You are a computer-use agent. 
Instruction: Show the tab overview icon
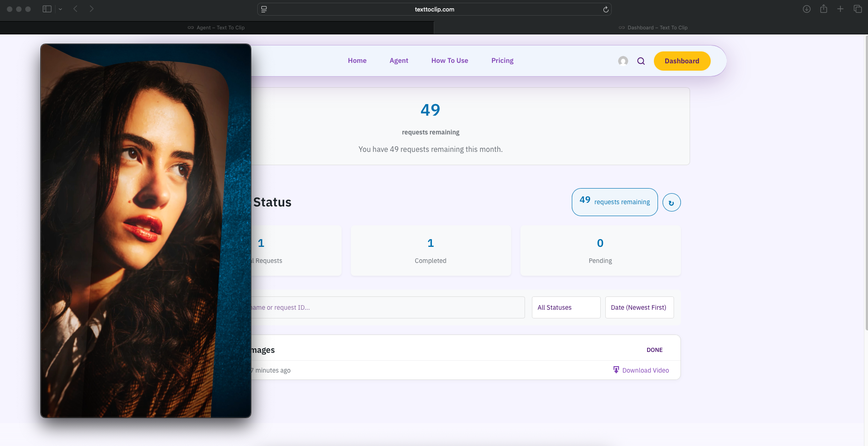(857, 9)
